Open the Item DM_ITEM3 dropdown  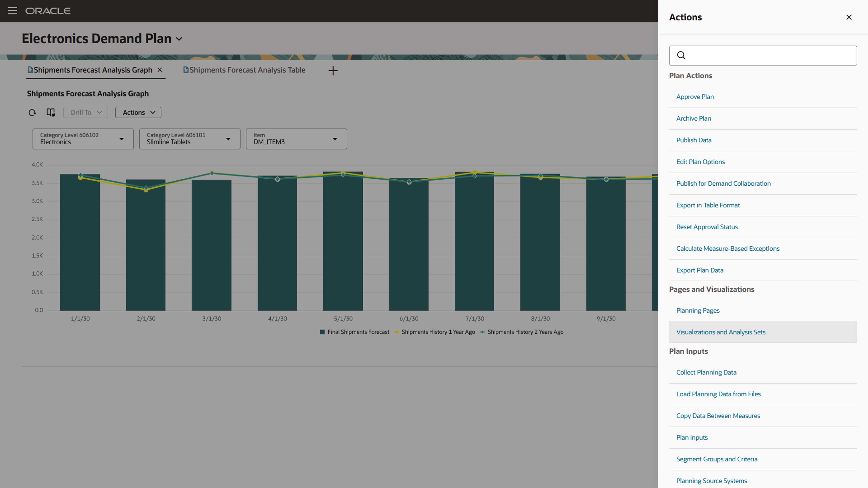(x=296, y=139)
